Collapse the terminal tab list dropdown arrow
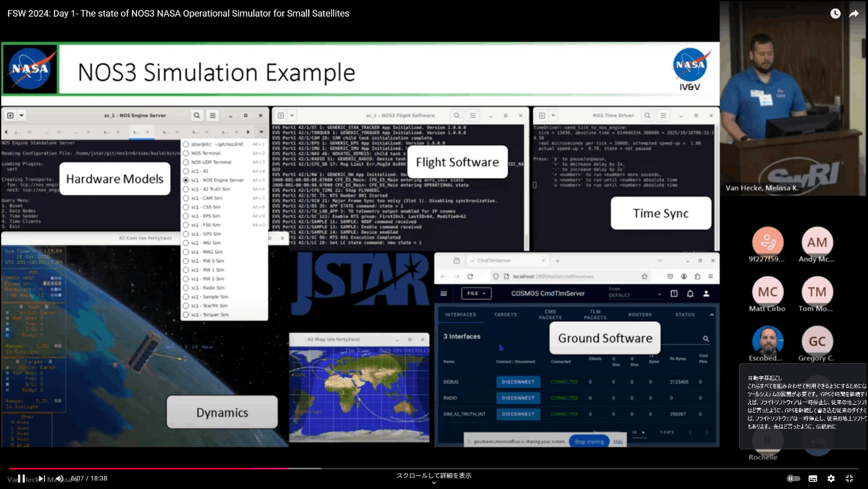Image resolution: width=868 pixels, height=489 pixels. (x=261, y=131)
